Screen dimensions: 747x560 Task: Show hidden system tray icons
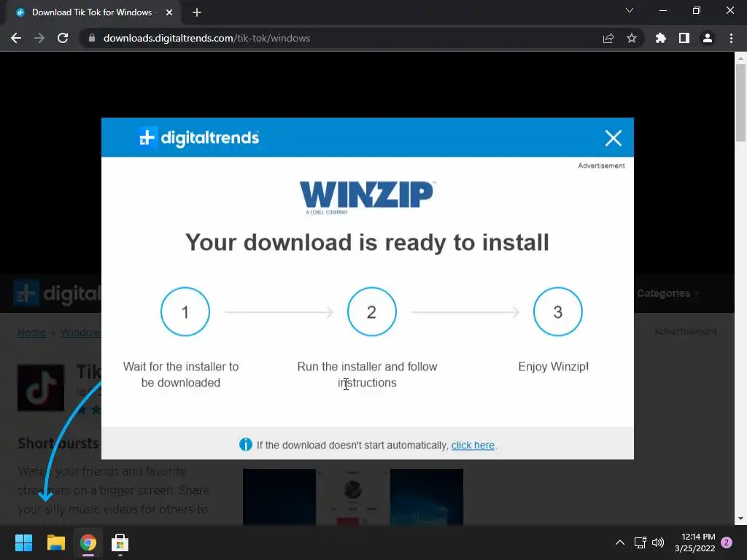point(620,542)
